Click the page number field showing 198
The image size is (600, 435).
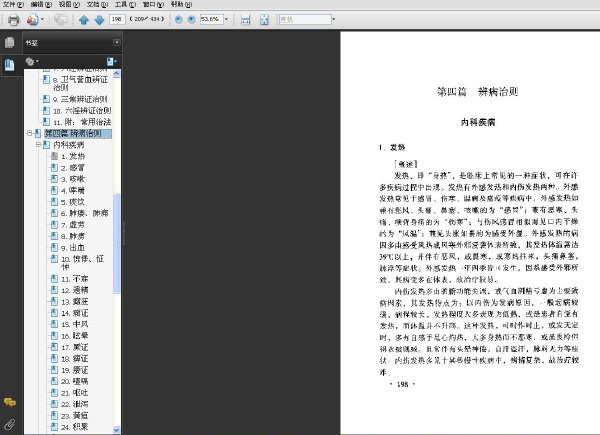117,19
